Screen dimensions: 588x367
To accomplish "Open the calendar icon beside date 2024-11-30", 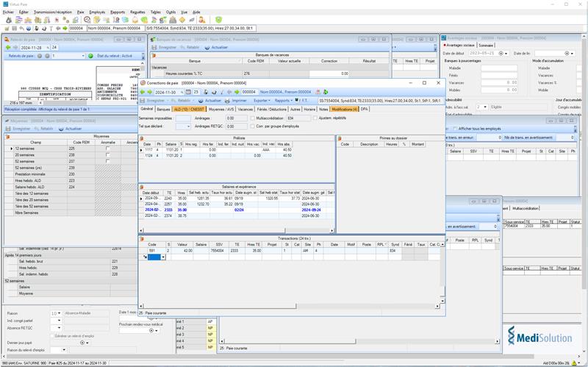I will (x=188, y=92).
